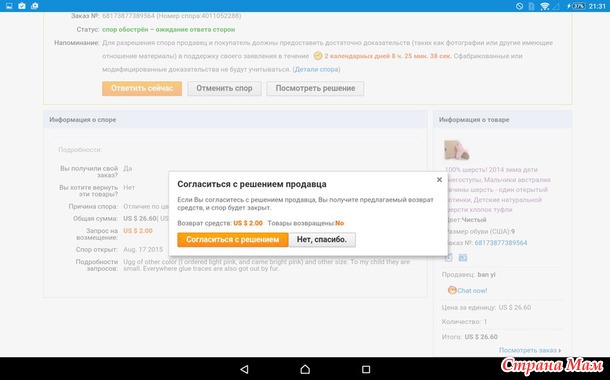Click the 'Цена за единицу: US $ 26.60' line
Viewport: 610px width, 380px height.
[x=486, y=307]
